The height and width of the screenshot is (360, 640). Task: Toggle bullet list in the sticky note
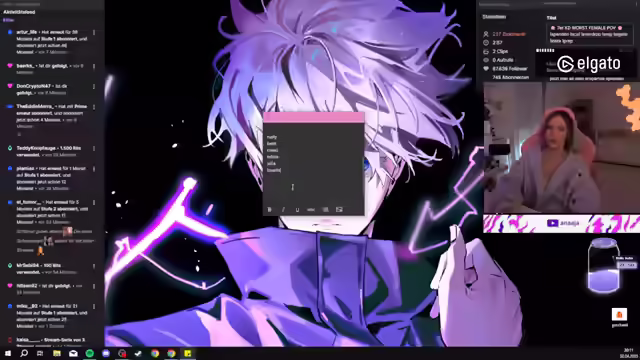325,209
